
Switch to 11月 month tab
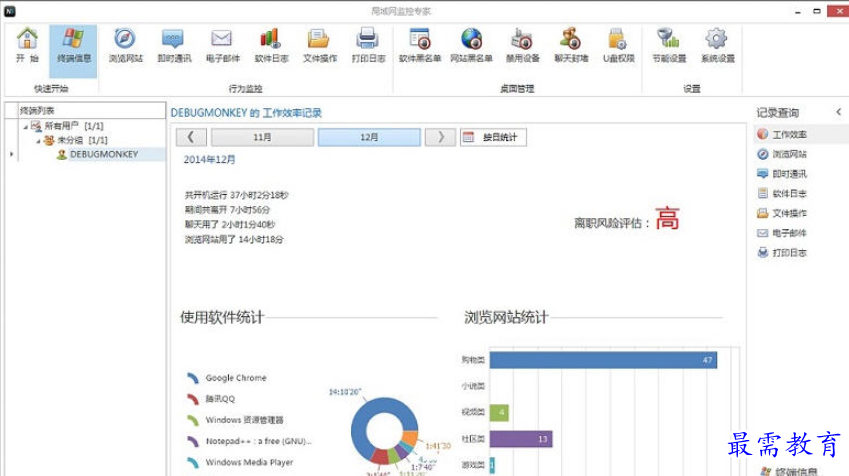tap(262, 137)
